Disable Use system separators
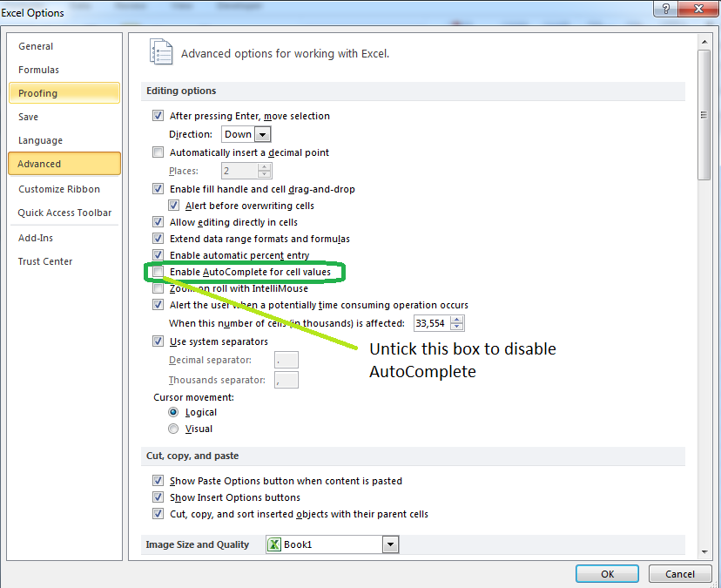 click(x=158, y=341)
